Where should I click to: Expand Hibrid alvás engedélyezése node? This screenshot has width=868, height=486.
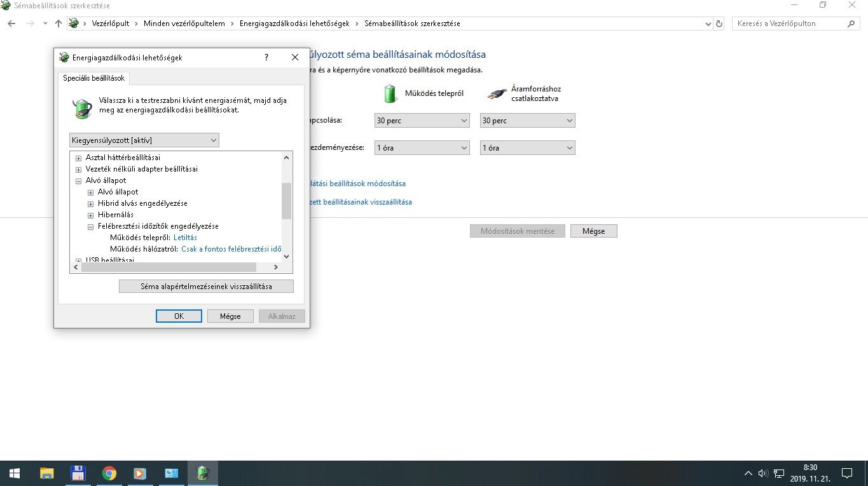tap(91, 203)
